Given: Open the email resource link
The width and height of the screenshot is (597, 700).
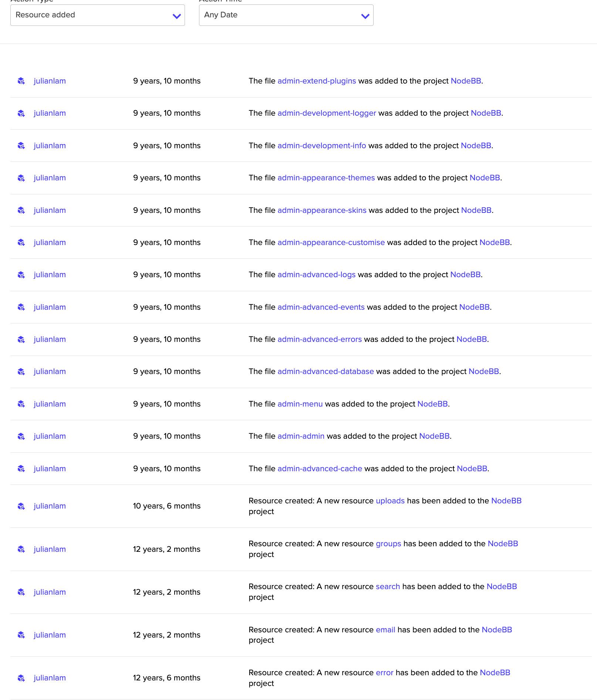Looking at the screenshot, I should pyautogui.click(x=385, y=630).
